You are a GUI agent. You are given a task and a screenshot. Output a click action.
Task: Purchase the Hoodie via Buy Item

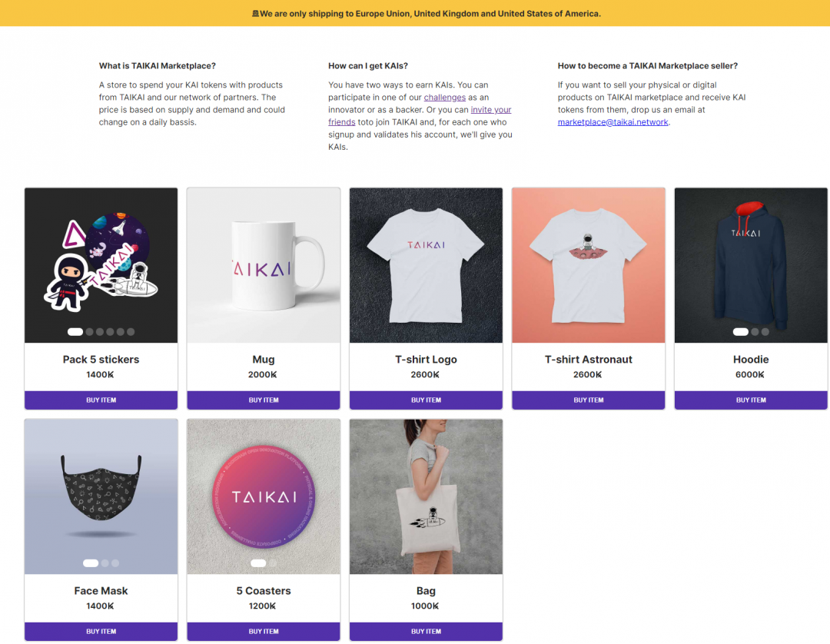(x=751, y=400)
